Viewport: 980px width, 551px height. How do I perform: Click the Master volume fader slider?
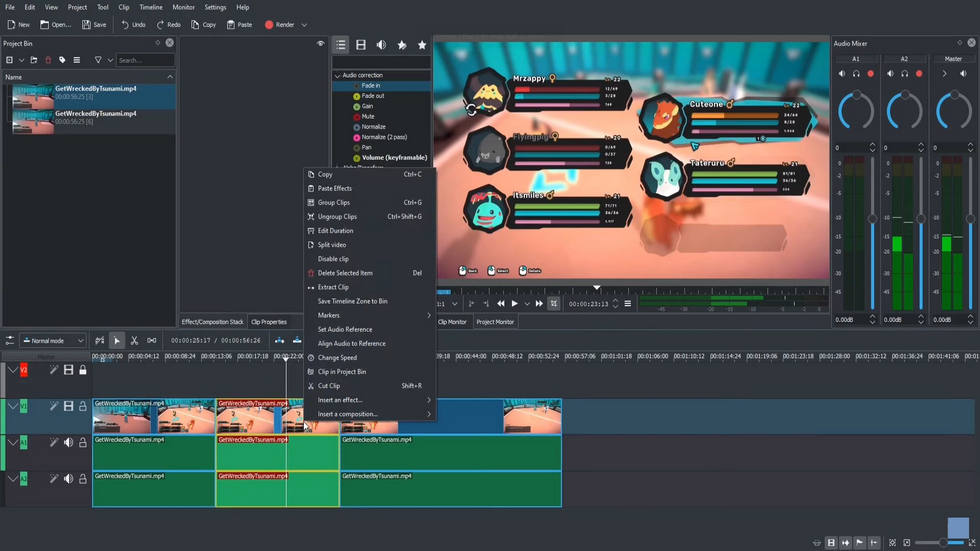[x=970, y=220]
